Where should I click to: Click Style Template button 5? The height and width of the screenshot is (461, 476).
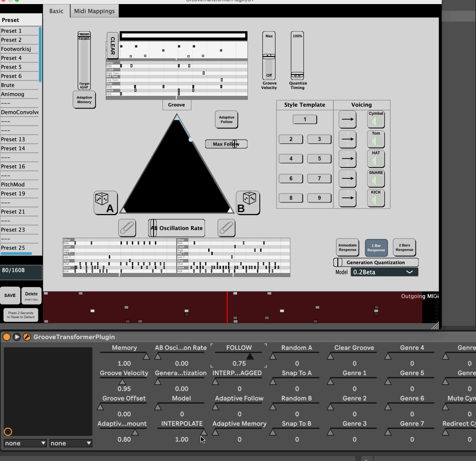319,159
